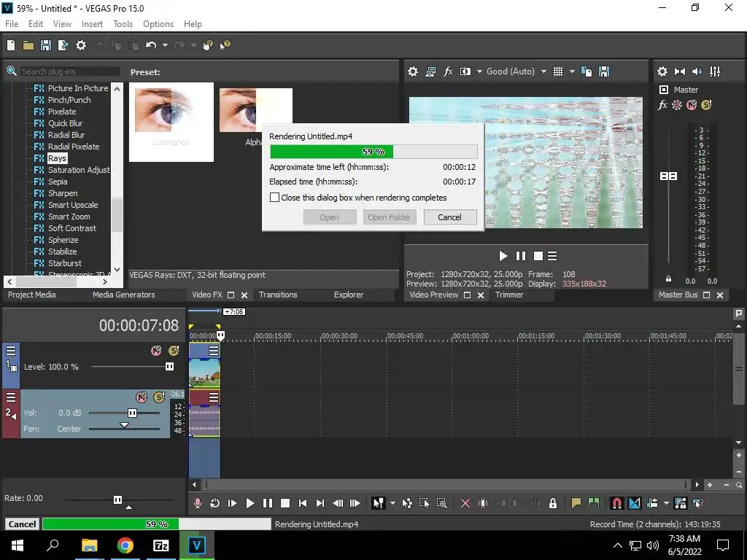This screenshot has width=747, height=560.
Task: Click Video Output FX icon in preview
Action: [x=448, y=71]
